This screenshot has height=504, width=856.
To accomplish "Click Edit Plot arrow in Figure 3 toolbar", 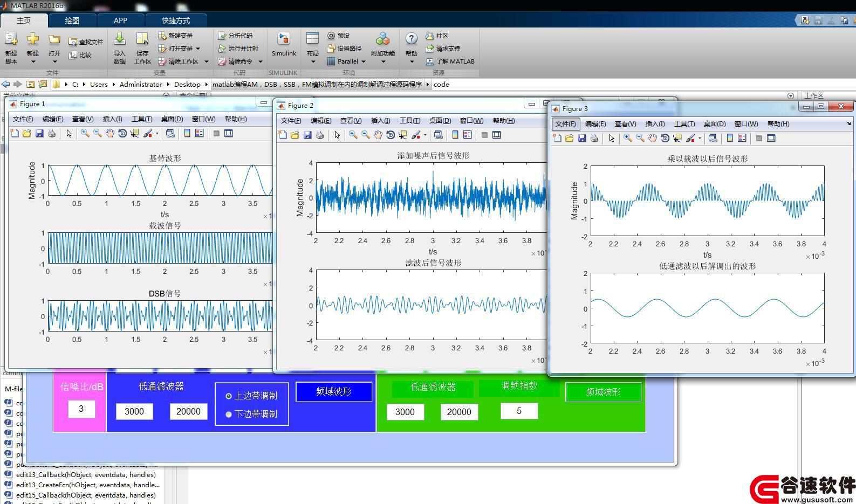I will click(x=612, y=138).
